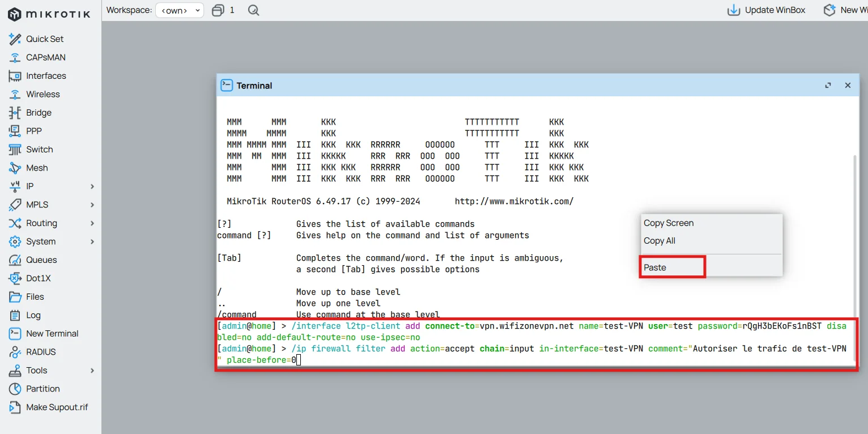
Task: Open the Dot1X settings
Action: (x=35, y=278)
